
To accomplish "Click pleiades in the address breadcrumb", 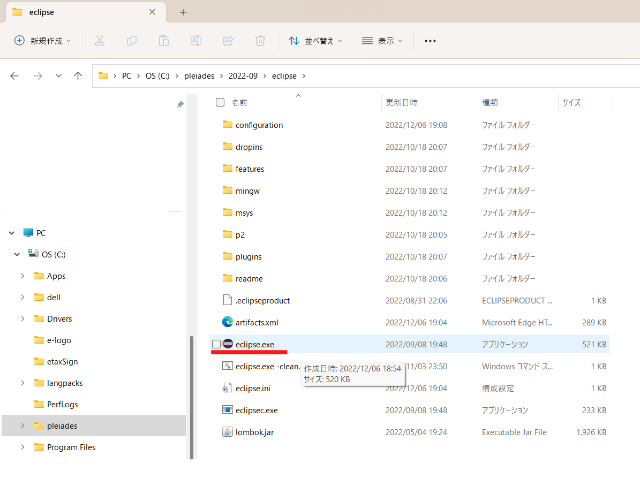I will pyautogui.click(x=199, y=76).
